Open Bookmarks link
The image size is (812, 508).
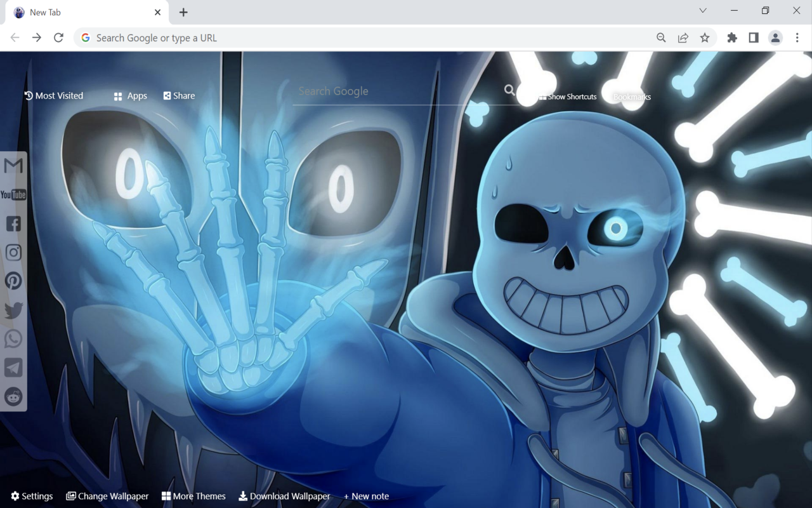[632, 97]
